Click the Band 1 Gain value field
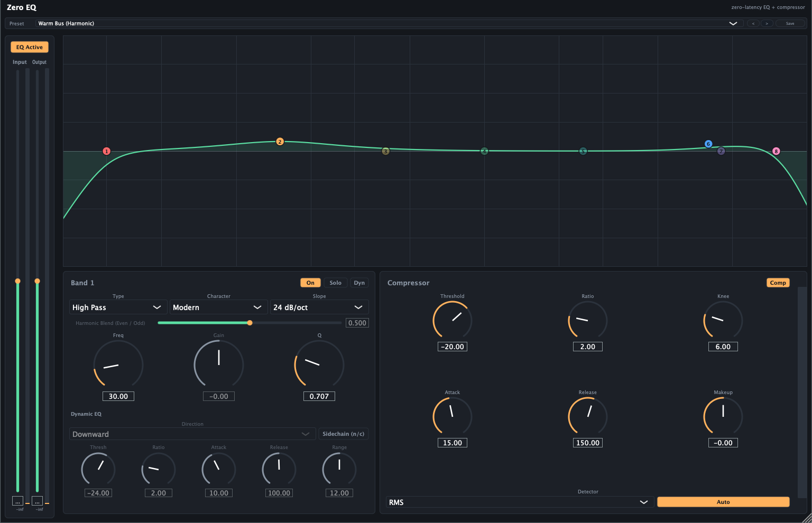This screenshot has width=812, height=523. (219, 396)
